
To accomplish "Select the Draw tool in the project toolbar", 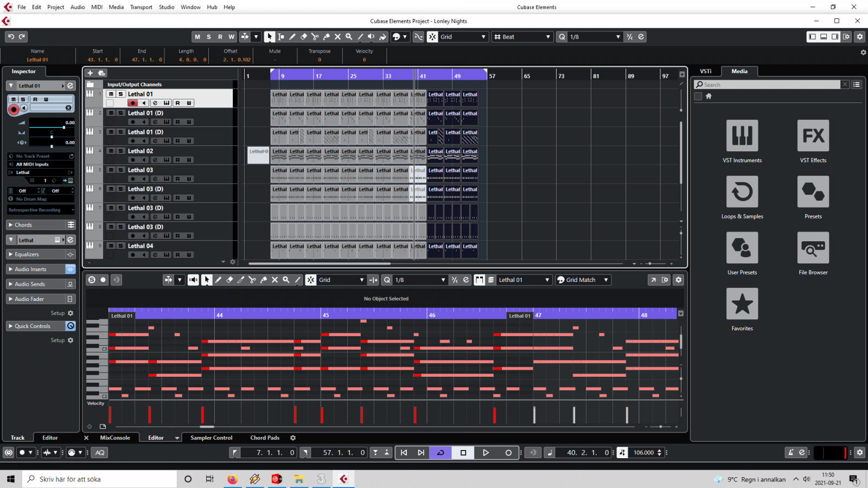I will coord(292,36).
